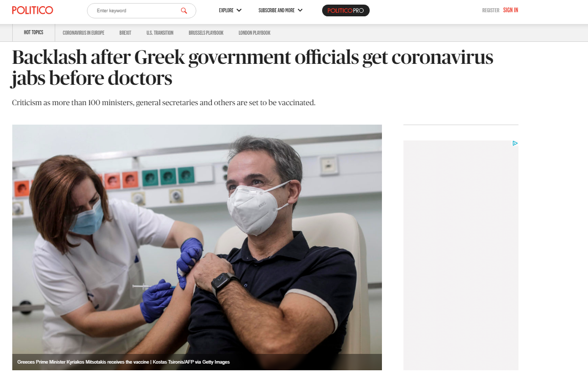Image resolution: width=588 pixels, height=382 pixels.
Task: Click the article headline about Greek officials
Action: 252,68
